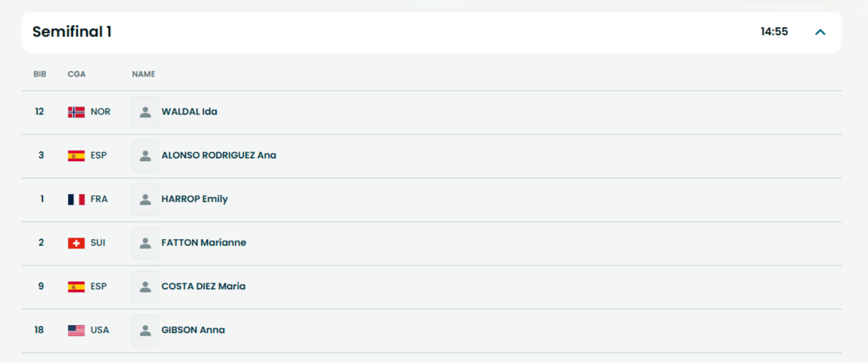The image size is (868, 363).
Task: Click the USA flag icon
Action: 76,330
